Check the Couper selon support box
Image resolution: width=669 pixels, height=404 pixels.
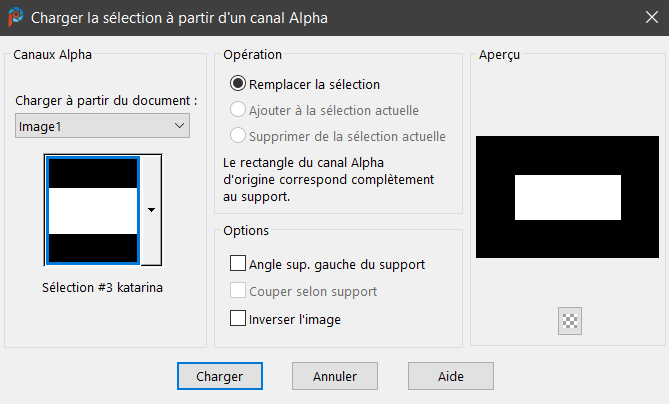click(238, 292)
